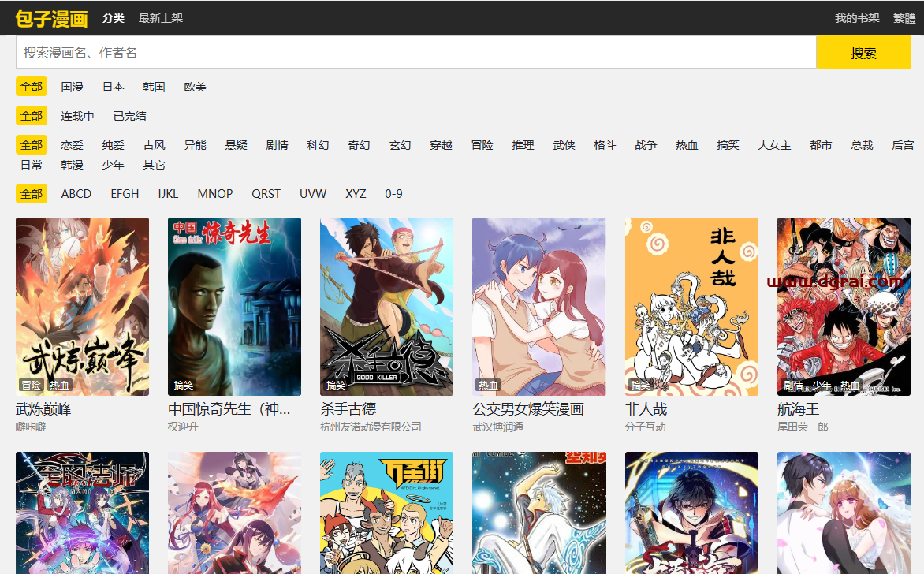Choose the 少年 genre filter in the genre row
Image resolution: width=924 pixels, height=574 pixels.
click(114, 165)
